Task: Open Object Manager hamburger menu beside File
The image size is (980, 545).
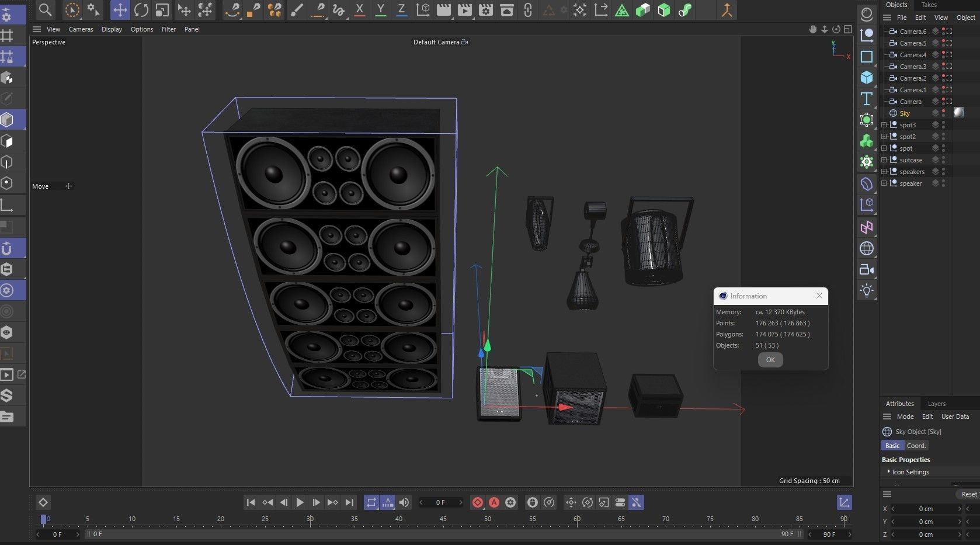Action: click(887, 18)
